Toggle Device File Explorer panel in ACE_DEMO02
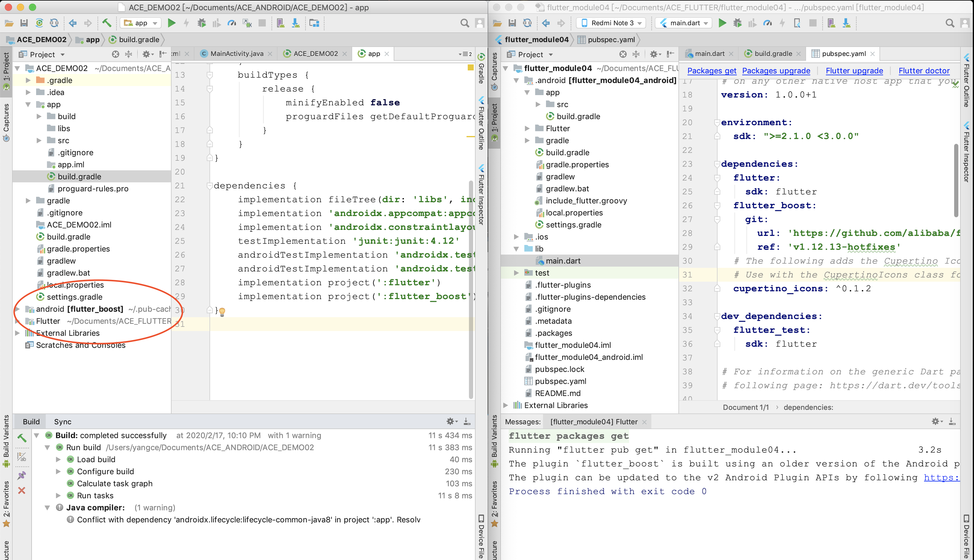974x560 pixels. [x=481, y=537]
